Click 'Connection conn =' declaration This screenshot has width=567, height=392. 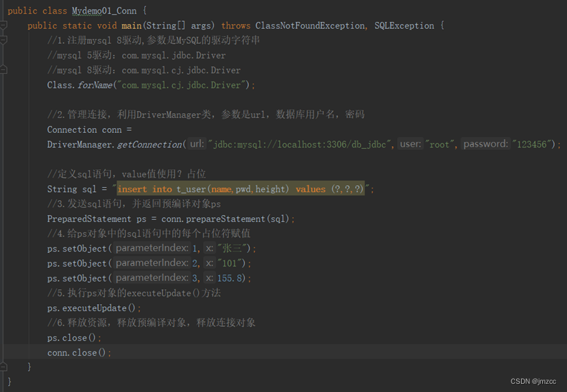pos(89,130)
